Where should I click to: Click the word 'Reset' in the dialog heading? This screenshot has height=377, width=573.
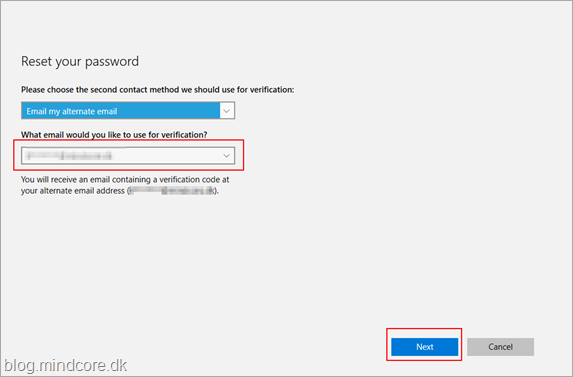[36, 61]
